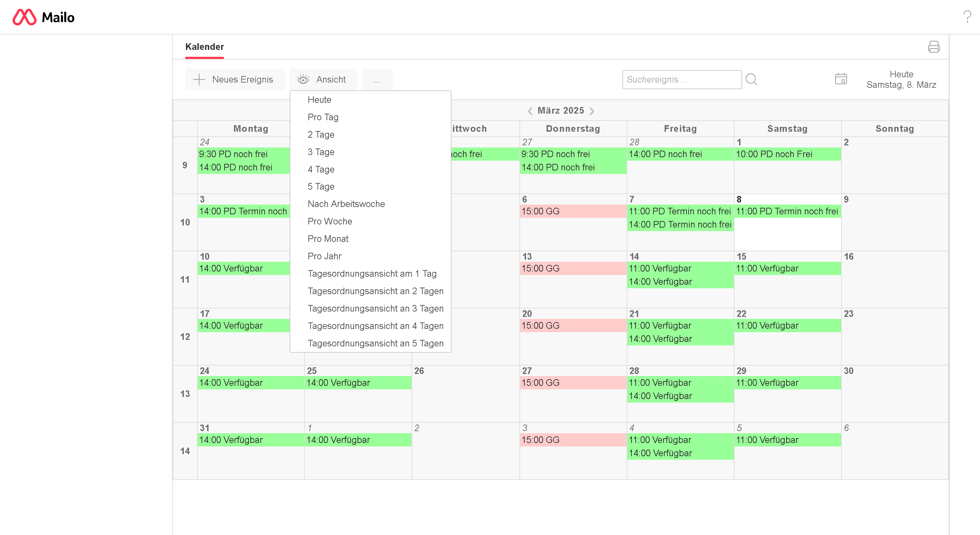Screen dimensions: 980x535
Task: Pick Tagesordnungsansicht an 3 Tagen
Action: [375, 308]
